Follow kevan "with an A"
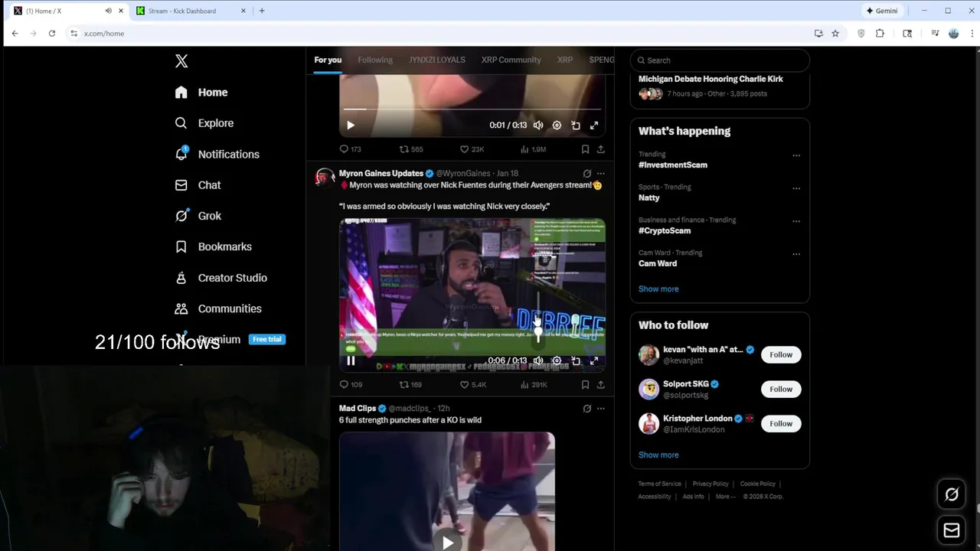This screenshot has height=551, width=980. (x=781, y=355)
